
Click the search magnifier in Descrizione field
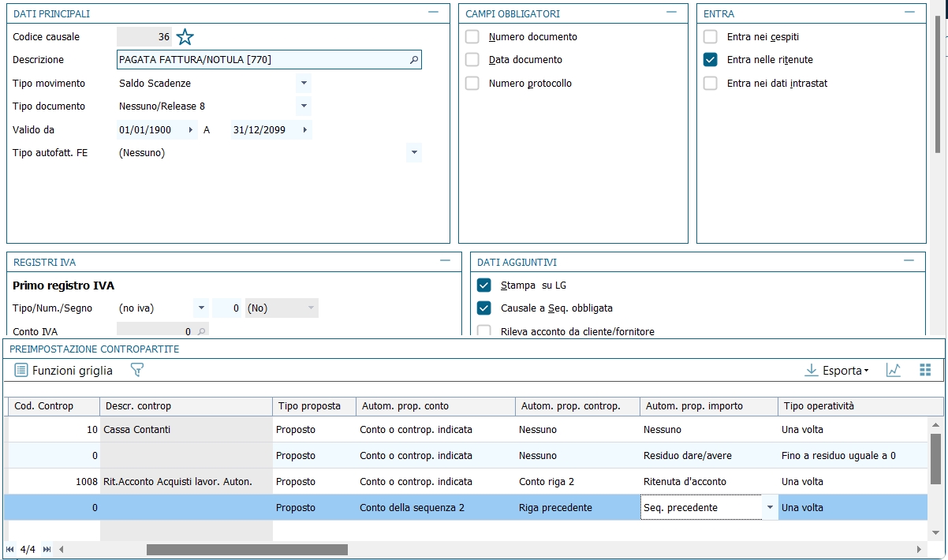413,60
